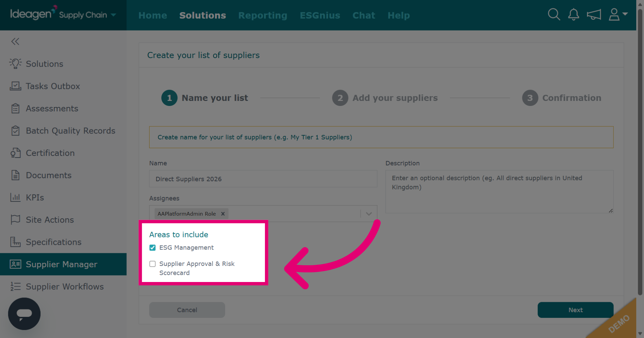
Task: Open Supplier Manager sidebar link
Action: (61, 264)
